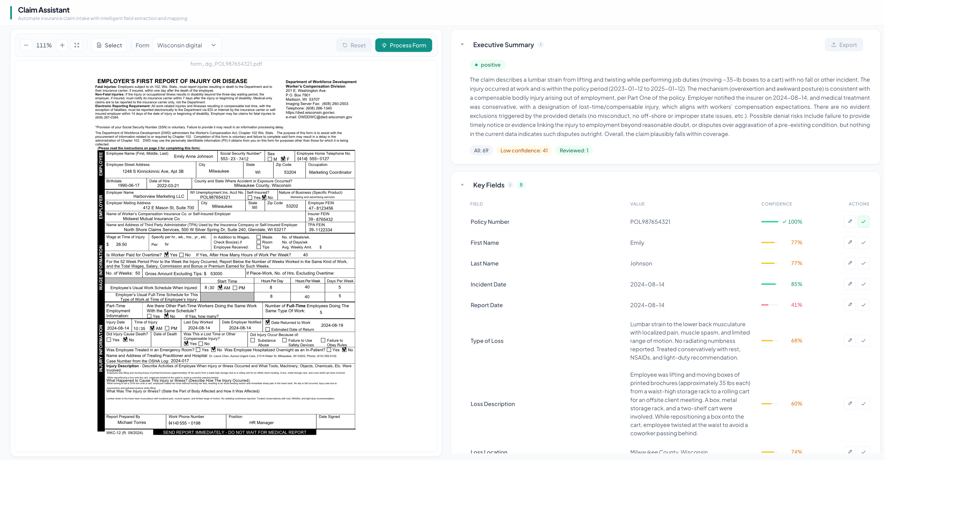Mark Incident Date as reviewed
The width and height of the screenshot is (980, 511).
pos(863,284)
